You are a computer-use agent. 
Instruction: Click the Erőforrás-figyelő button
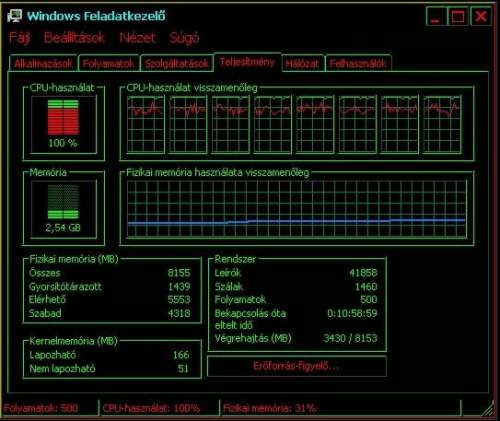click(x=296, y=366)
